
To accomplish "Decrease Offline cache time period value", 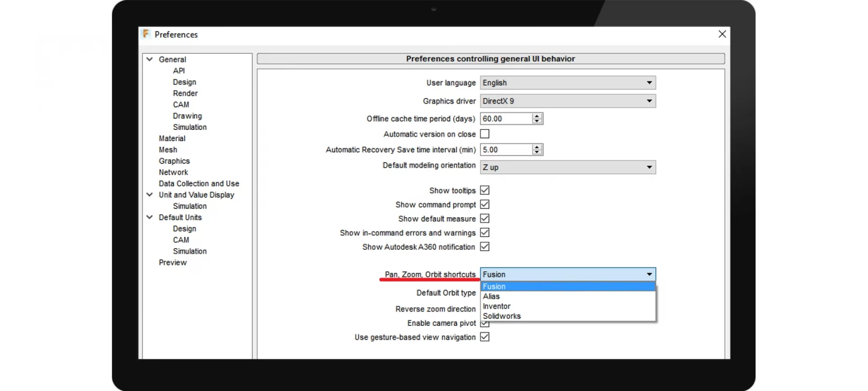I will click(x=537, y=121).
